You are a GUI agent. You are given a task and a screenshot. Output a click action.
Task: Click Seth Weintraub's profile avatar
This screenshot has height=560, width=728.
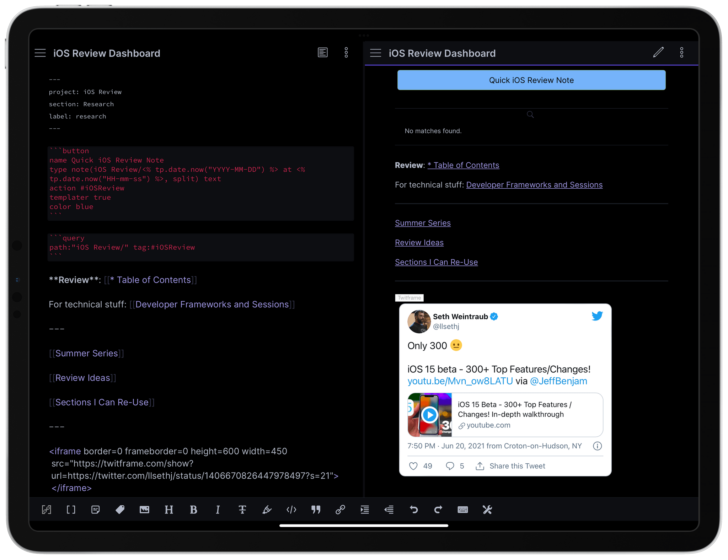coord(419,321)
